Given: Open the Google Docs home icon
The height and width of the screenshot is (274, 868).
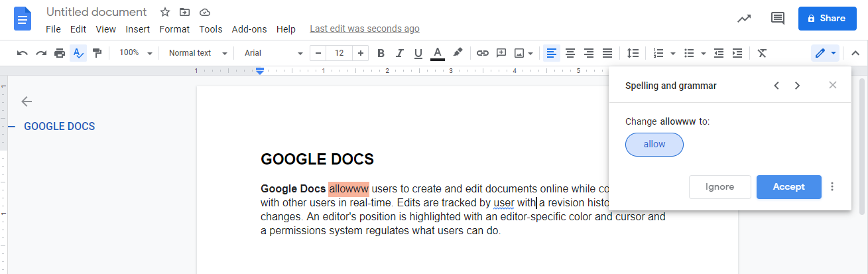Looking at the screenshot, I should tap(23, 19).
